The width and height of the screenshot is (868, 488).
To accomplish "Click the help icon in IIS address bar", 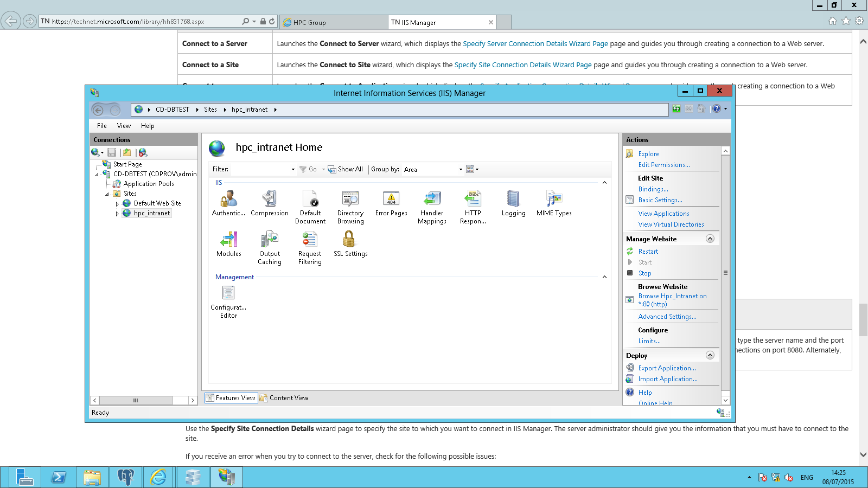I will tap(717, 109).
